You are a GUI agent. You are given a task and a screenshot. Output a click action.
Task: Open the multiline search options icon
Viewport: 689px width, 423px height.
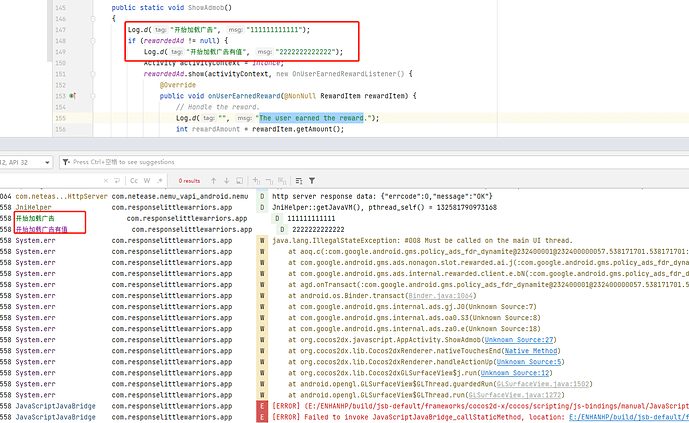click(299, 181)
